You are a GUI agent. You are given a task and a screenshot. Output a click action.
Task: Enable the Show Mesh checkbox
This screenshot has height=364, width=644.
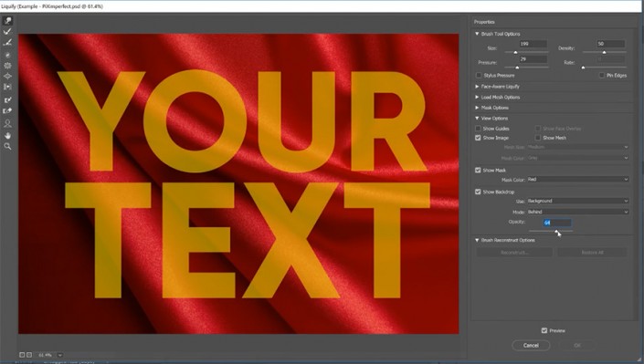538,138
